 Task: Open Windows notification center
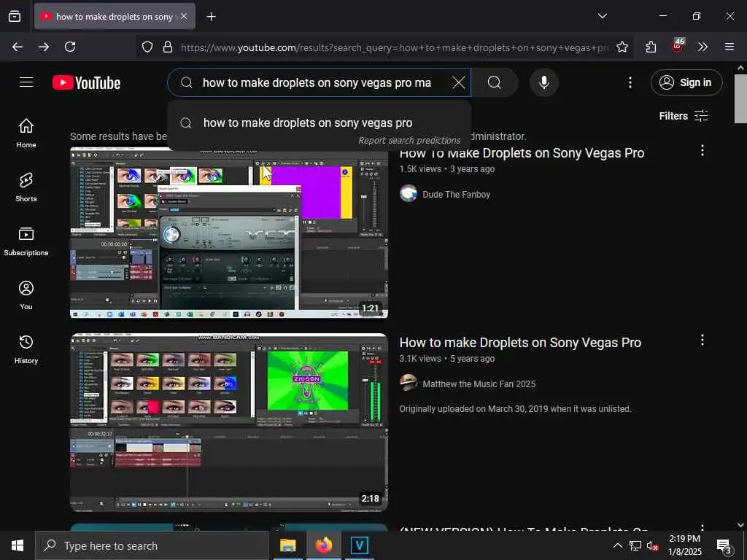click(x=724, y=545)
